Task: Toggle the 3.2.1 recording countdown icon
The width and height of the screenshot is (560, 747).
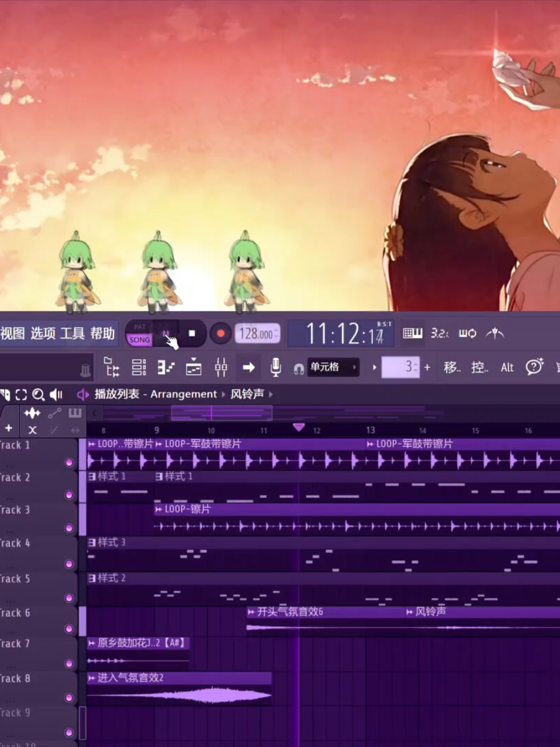Action: [x=440, y=333]
